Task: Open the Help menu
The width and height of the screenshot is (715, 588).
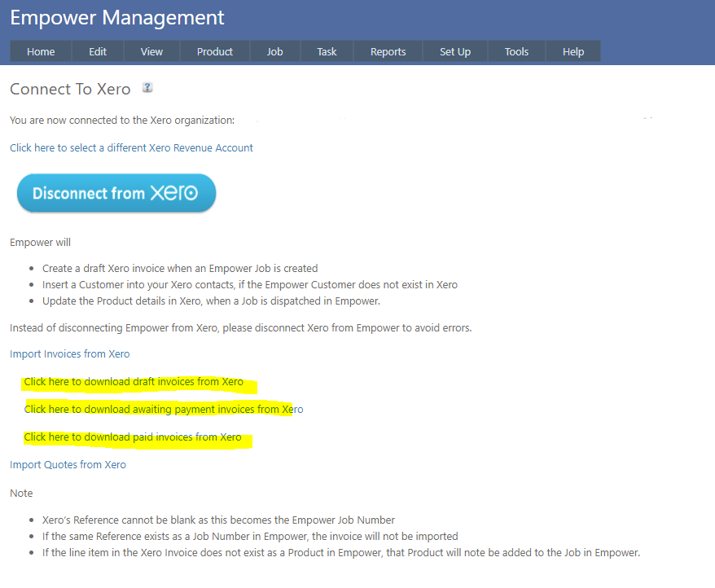Action: tap(573, 51)
